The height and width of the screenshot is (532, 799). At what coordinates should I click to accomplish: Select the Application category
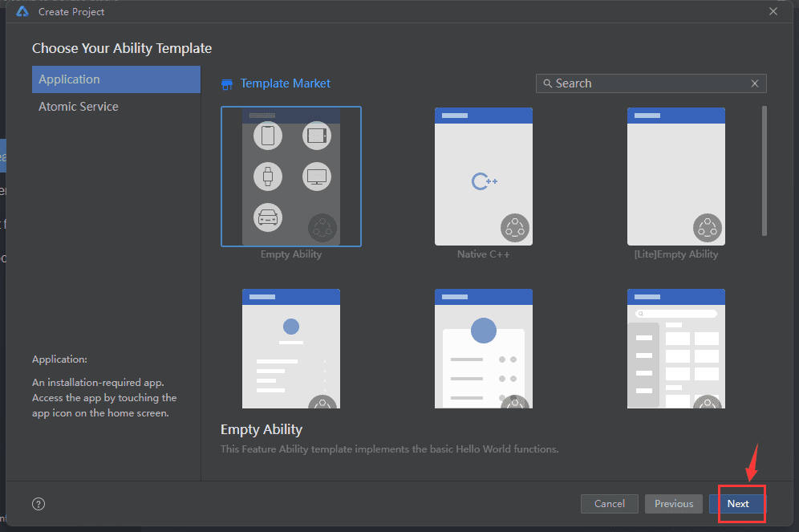(116, 79)
